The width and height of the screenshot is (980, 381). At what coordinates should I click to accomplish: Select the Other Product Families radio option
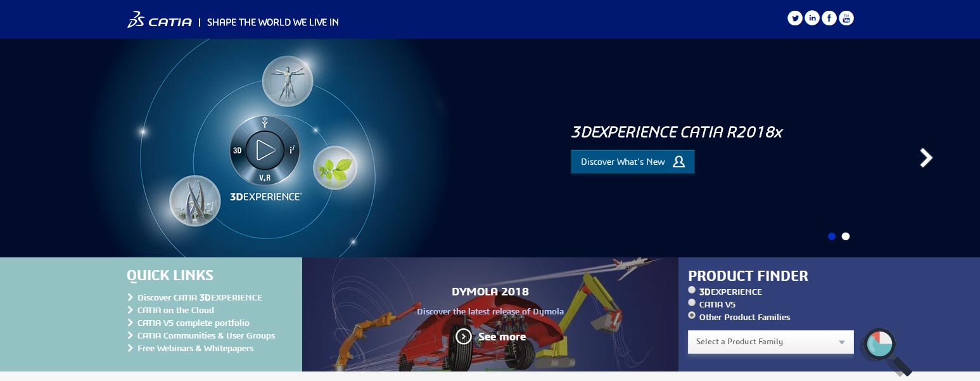[692, 316]
